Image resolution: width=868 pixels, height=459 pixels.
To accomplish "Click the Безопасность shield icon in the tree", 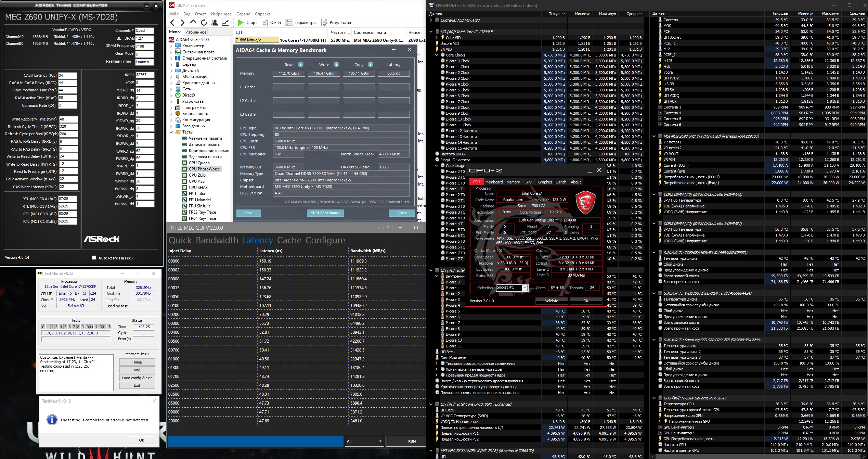I will (178, 114).
